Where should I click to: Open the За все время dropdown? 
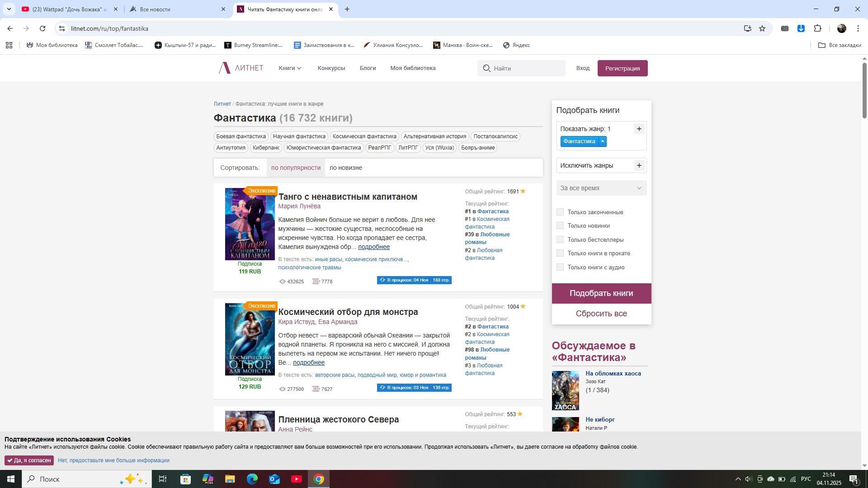click(601, 188)
